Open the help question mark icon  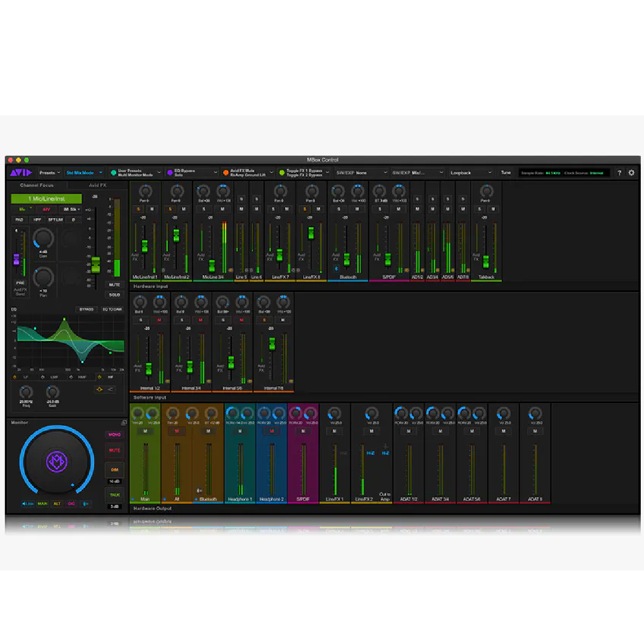(619, 173)
